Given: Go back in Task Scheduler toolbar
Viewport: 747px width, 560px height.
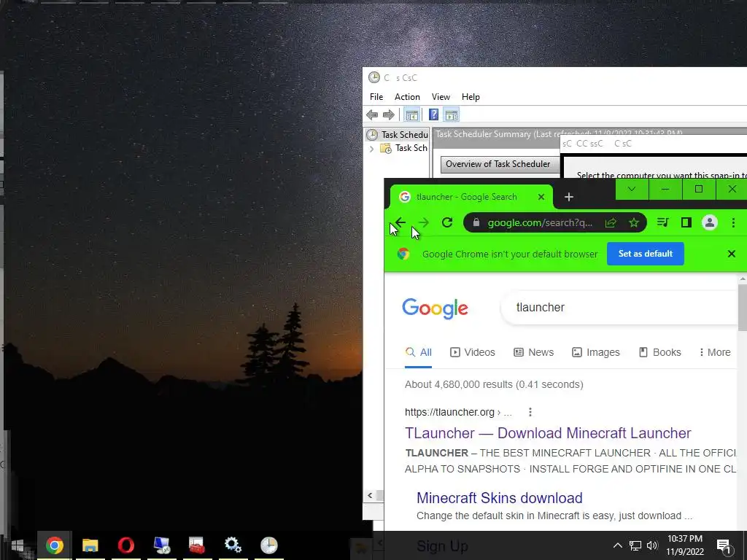Looking at the screenshot, I should click(x=372, y=114).
